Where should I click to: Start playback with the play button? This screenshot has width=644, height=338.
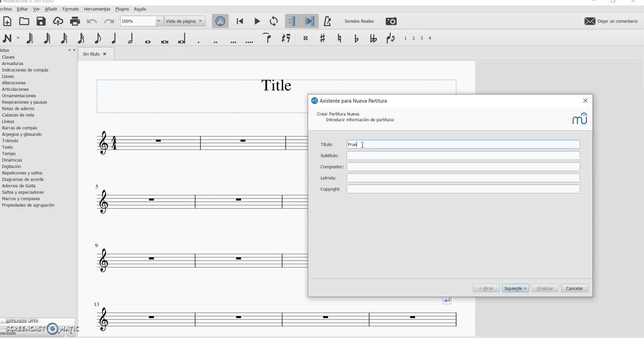point(257,21)
